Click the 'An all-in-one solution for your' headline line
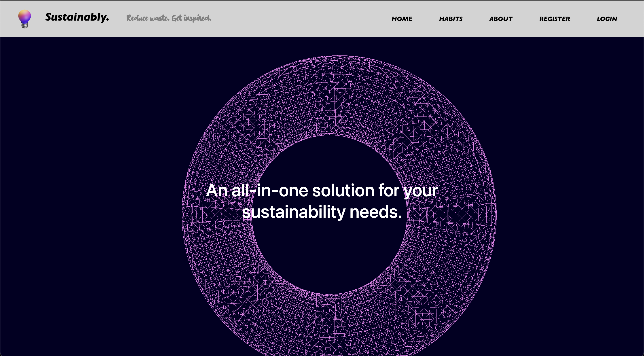644x356 pixels. [322, 191]
